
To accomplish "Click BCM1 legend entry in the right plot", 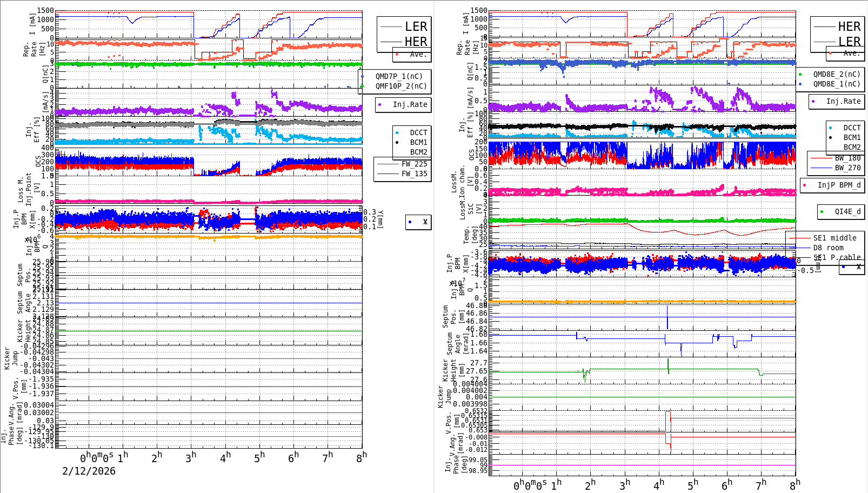I will click(852, 137).
